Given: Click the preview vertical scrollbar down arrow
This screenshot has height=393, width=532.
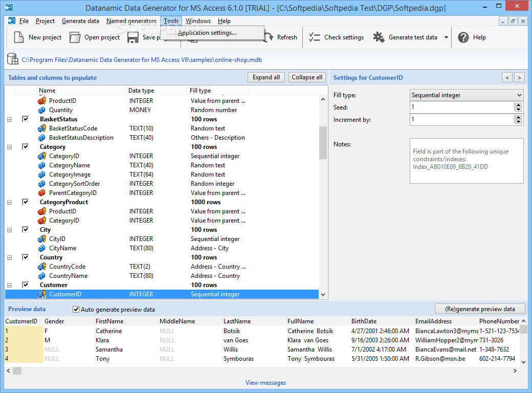Looking at the screenshot, I should click(x=523, y=362).
